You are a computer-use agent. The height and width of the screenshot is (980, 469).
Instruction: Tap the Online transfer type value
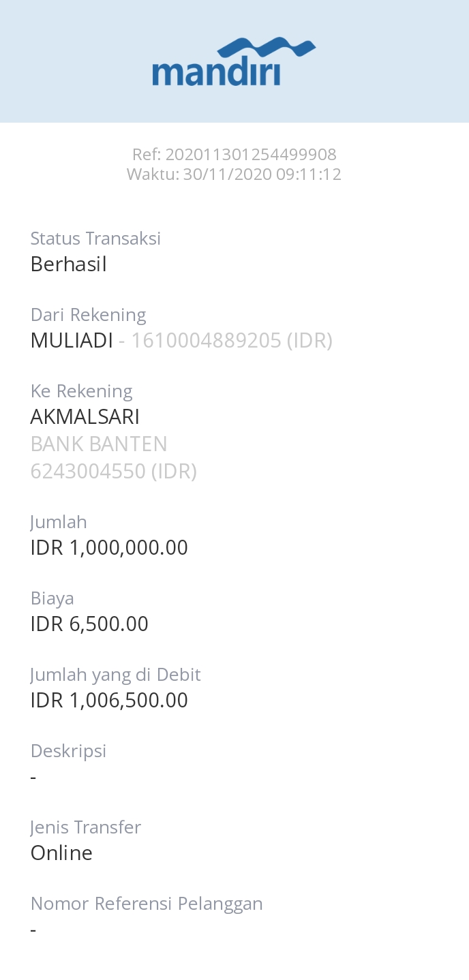(x=61, y=853)
